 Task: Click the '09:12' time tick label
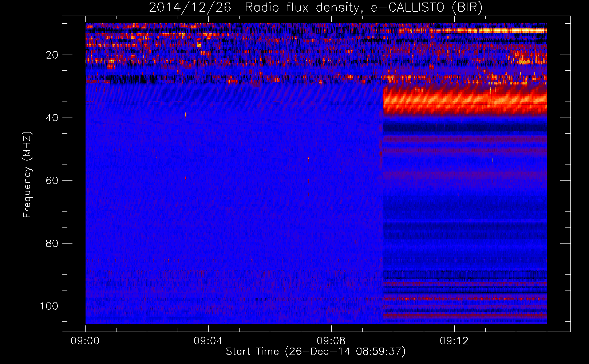[x=454, y=341]
